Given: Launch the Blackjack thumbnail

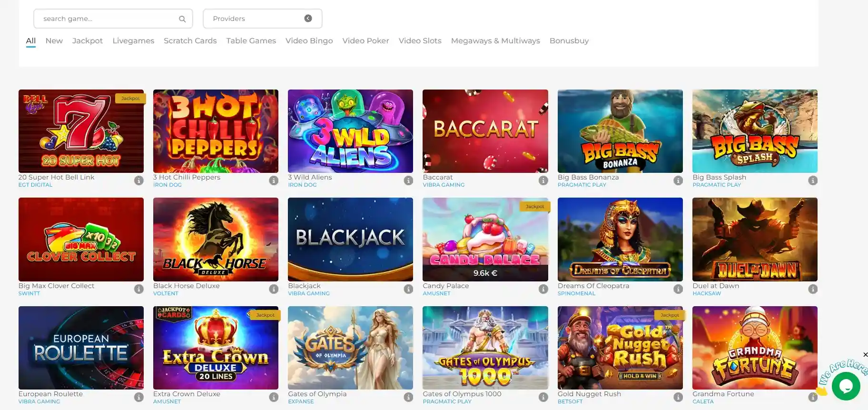Looking at the screenshot, I should click(350, 240).
